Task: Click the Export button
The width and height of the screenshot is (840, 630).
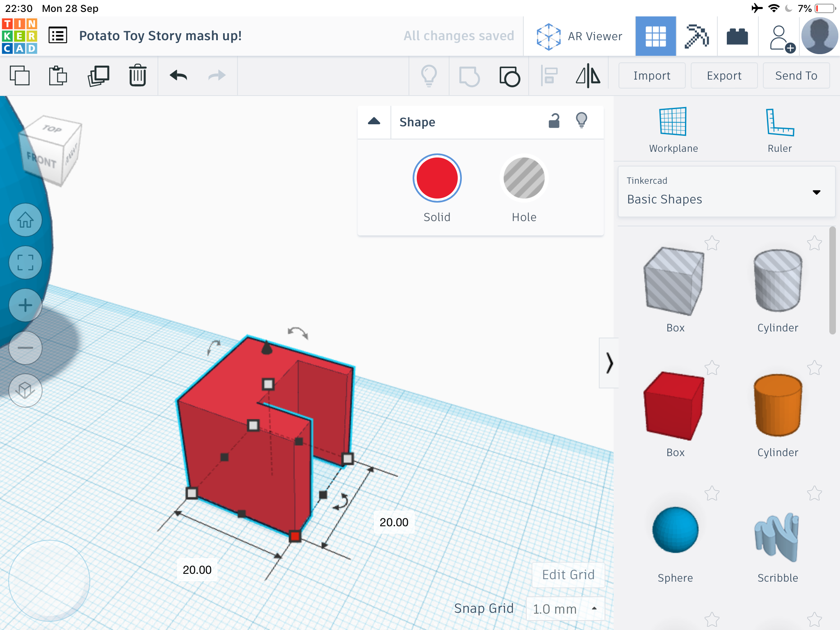Action: (724, 75)
